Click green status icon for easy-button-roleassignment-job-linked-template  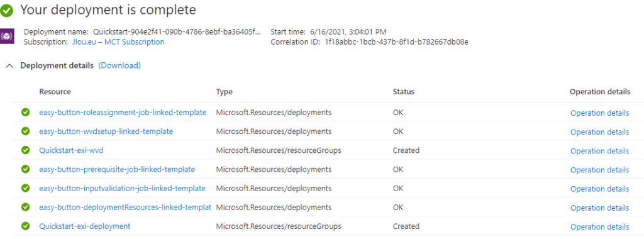pos(25,112)
